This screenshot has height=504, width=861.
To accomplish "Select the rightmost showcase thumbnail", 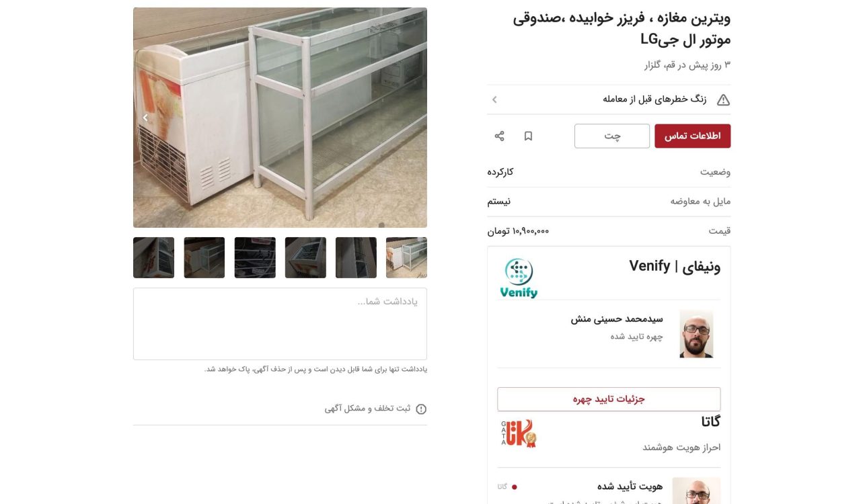I will (x=406, y=257).
